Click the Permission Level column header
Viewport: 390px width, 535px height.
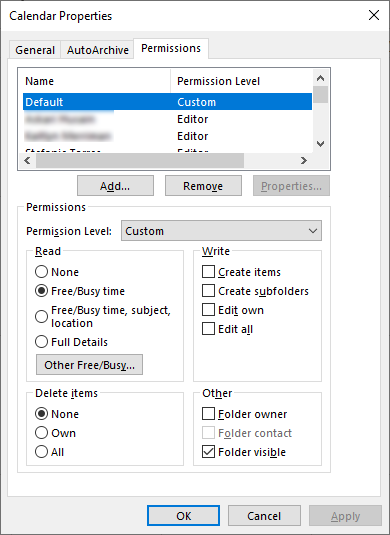tap(241, 81)
